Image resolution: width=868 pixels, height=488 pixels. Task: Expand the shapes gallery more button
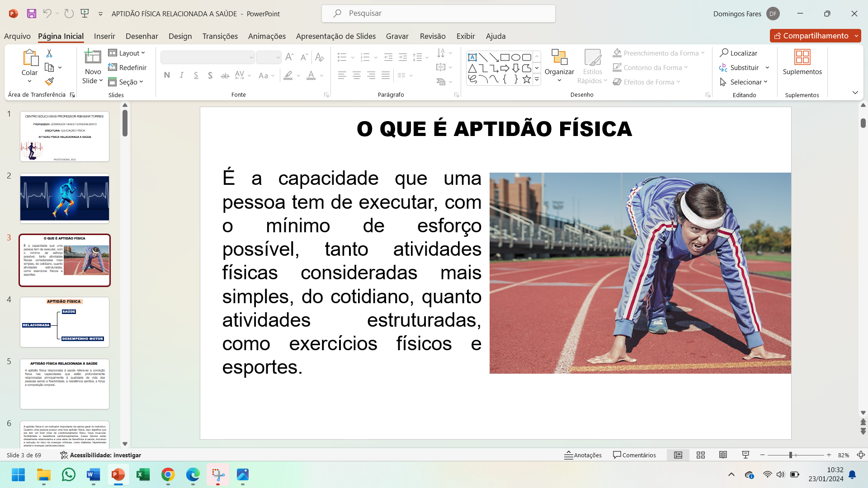pyautogui.click(x=537, y=80)
